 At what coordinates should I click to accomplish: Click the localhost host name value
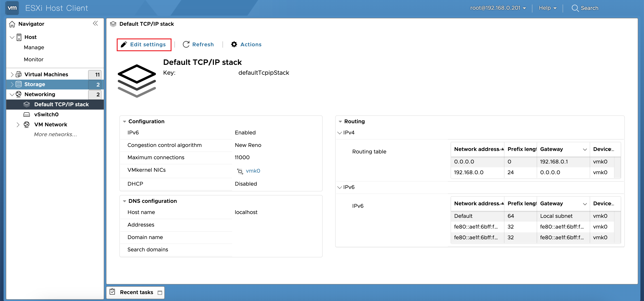246,212
